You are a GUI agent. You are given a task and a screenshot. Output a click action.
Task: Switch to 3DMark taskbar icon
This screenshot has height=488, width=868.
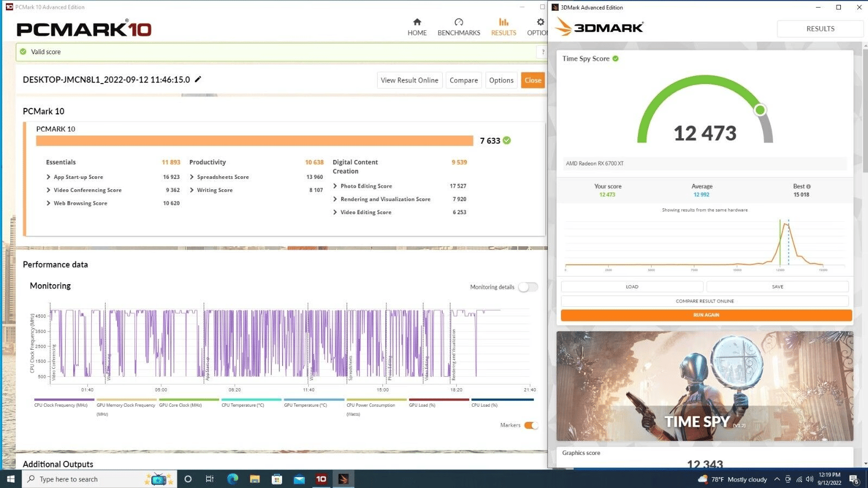343,479
